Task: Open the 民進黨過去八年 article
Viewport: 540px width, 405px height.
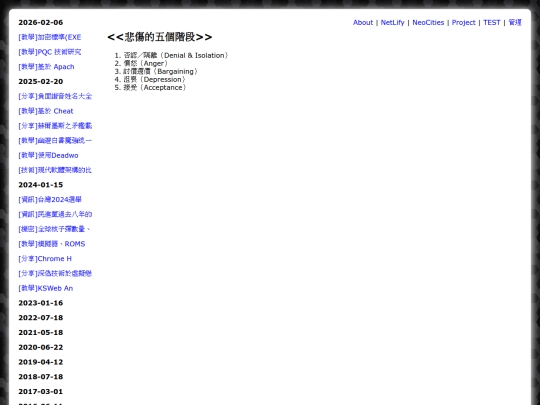Action: [55, 215]
